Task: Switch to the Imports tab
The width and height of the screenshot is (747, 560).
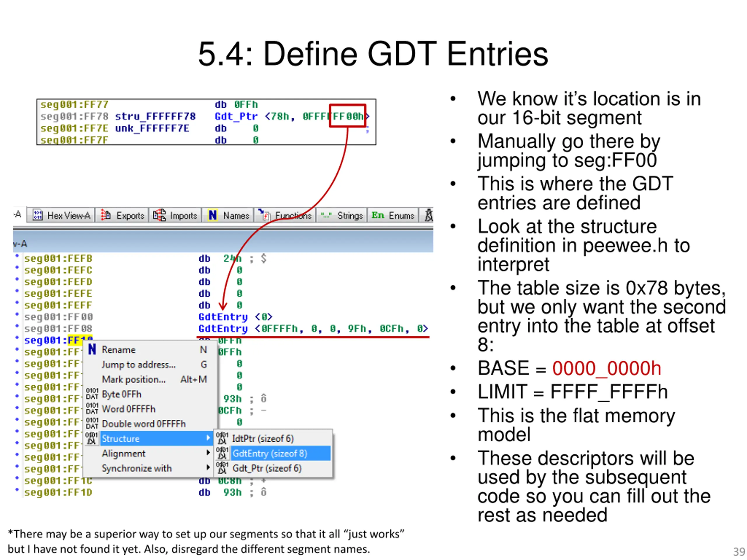Action: point(175,215)
